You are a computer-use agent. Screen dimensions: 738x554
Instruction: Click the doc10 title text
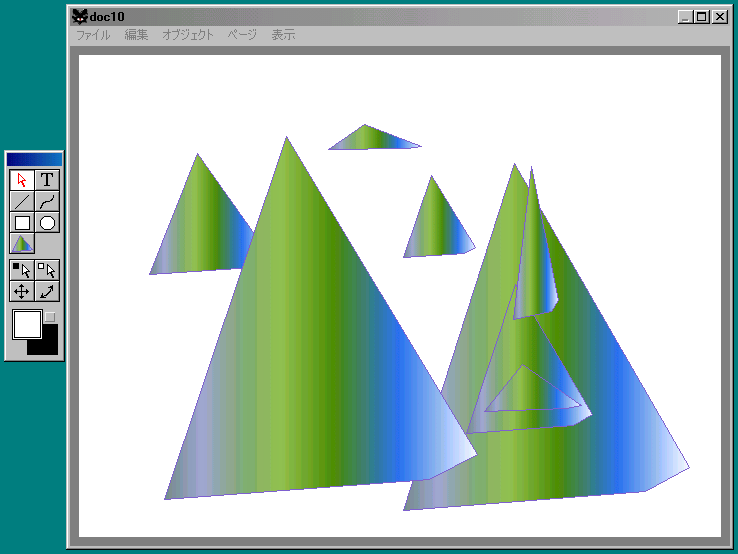(107, 17)
